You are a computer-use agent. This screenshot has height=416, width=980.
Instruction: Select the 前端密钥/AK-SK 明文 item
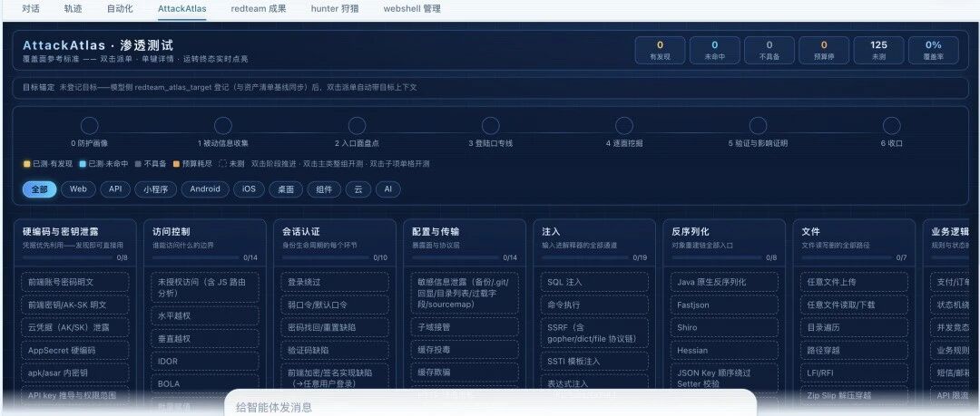click(x=75, y=305)
